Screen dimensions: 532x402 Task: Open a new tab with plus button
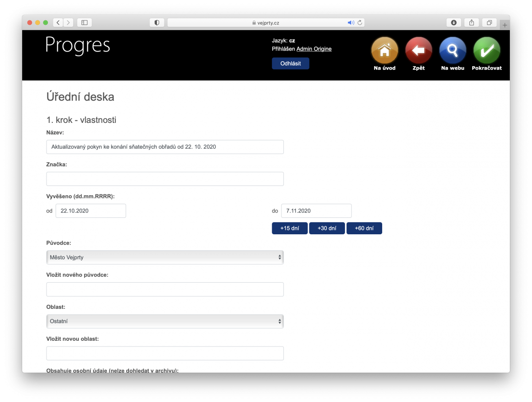(505, 25)
